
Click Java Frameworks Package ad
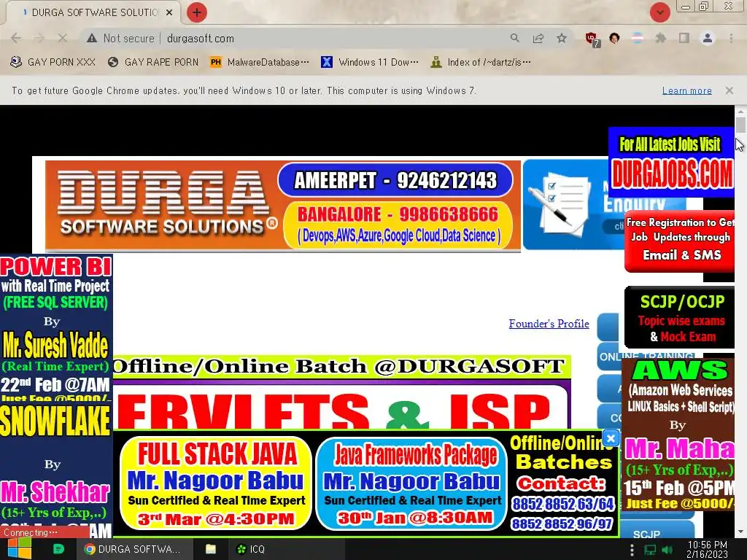point(411,483)
